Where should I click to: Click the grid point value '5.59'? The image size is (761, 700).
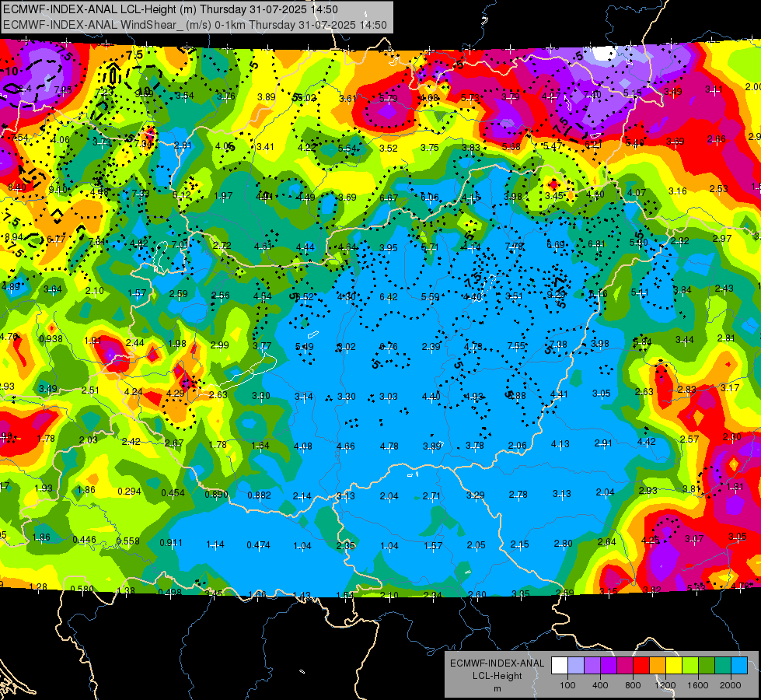point(431,297)
